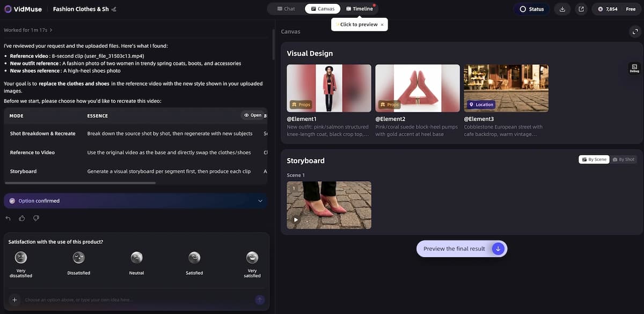
Task: Open the 7,854 credits balance
Action: 608,9
